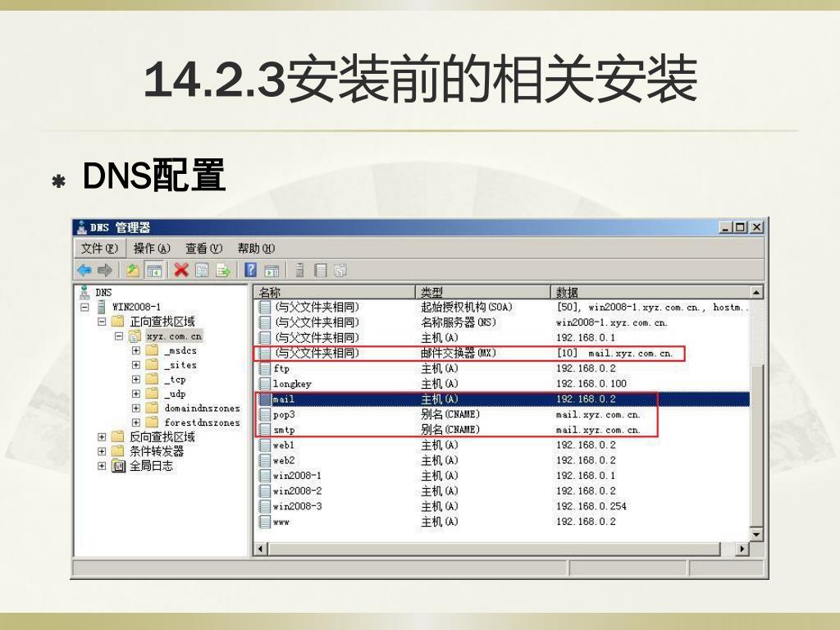Expand the _sites folder
840x630 pixels.
point(136,365)
